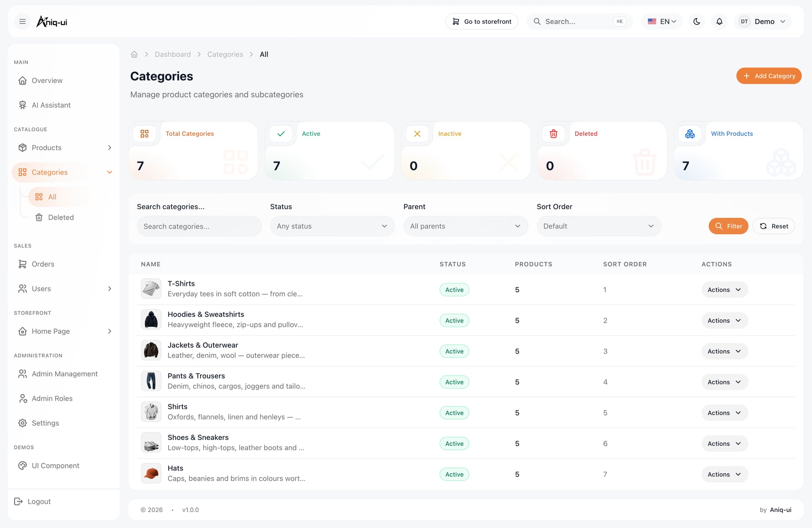Viewport: 812px width, 528px height.
Task: Go to Overview in sidebar
Action: 63,80
